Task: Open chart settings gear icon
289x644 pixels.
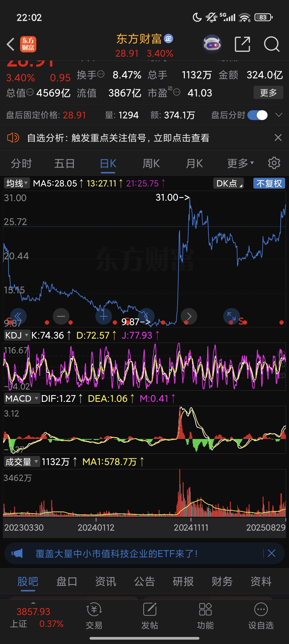Action: (274, 163)
